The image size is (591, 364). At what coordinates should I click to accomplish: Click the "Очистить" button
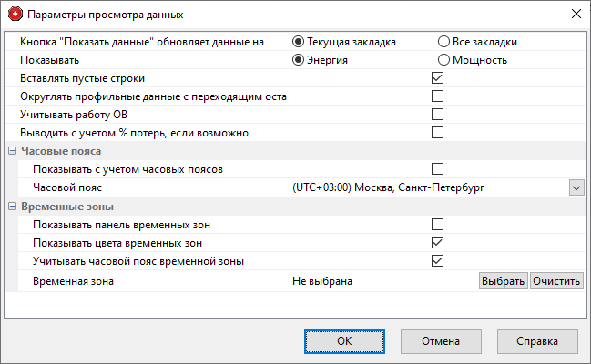coord(556,281)
